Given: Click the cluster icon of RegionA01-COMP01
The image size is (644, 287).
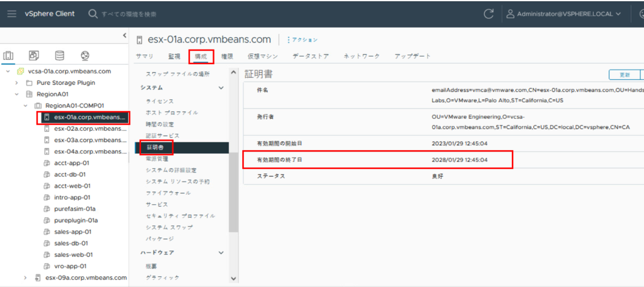Looking at the screenshot, I should (x=38, y=106).
